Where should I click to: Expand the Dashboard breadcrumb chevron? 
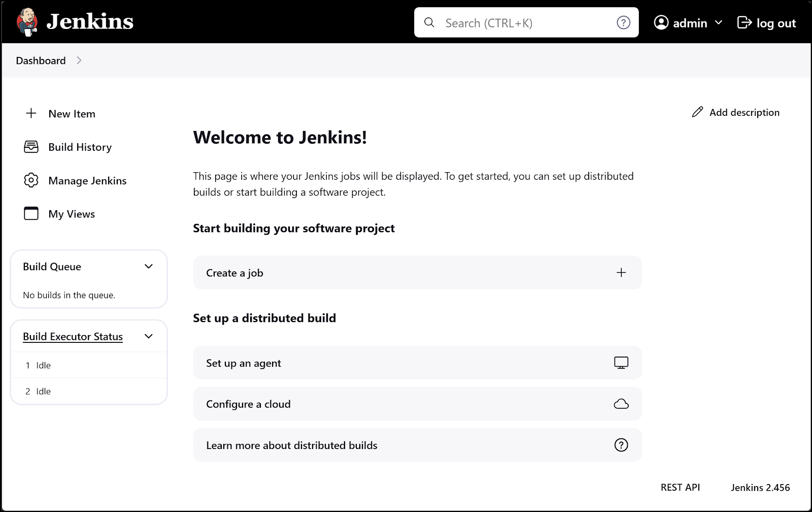coord(79,60)
